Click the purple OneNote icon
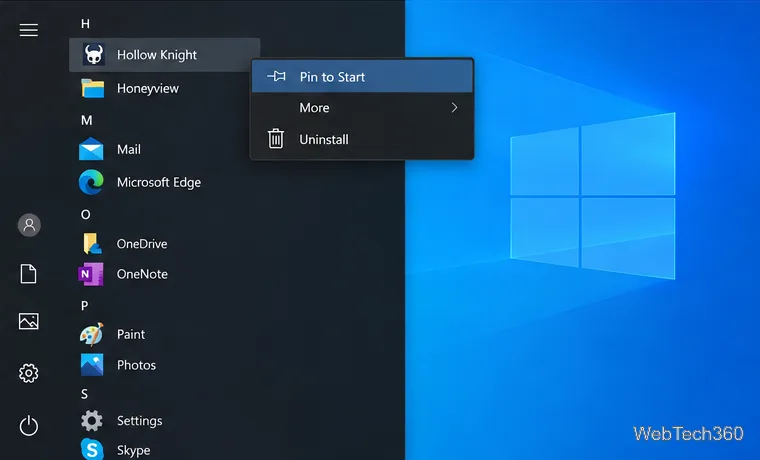This screenshot has height=460, width=760. (x=91, y=274)
